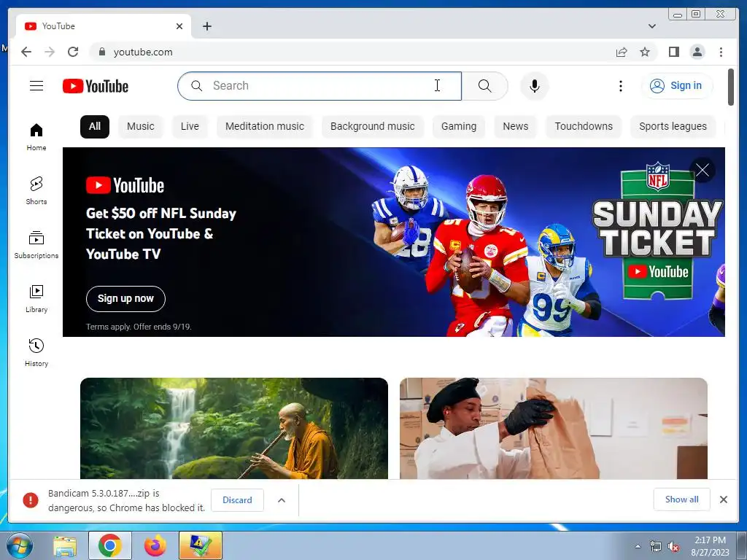This screenshot has height=560, width=747.
Task: Reload the page with refresh icon
Action: 73,52
